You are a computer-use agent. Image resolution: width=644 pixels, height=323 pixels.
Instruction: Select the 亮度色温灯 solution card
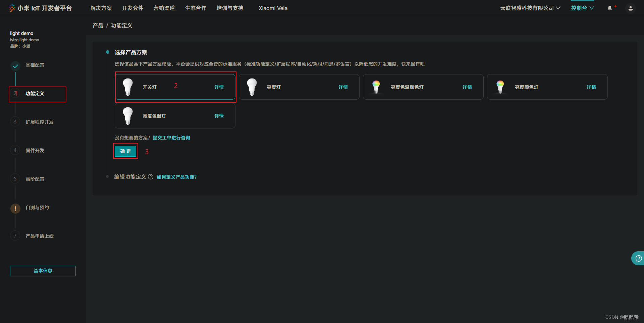tap(175, 116)
